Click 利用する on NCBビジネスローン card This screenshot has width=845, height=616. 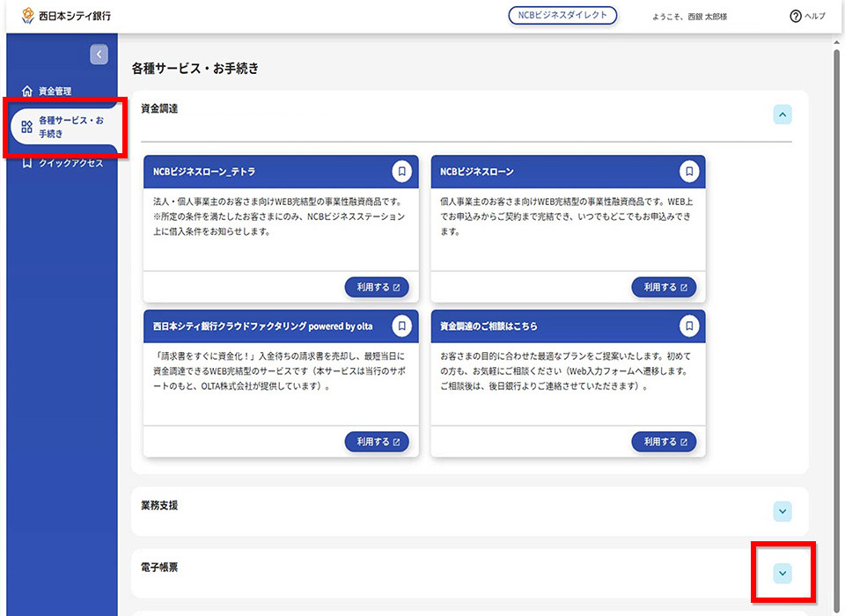pyautogui.click(x=664, y=287)
